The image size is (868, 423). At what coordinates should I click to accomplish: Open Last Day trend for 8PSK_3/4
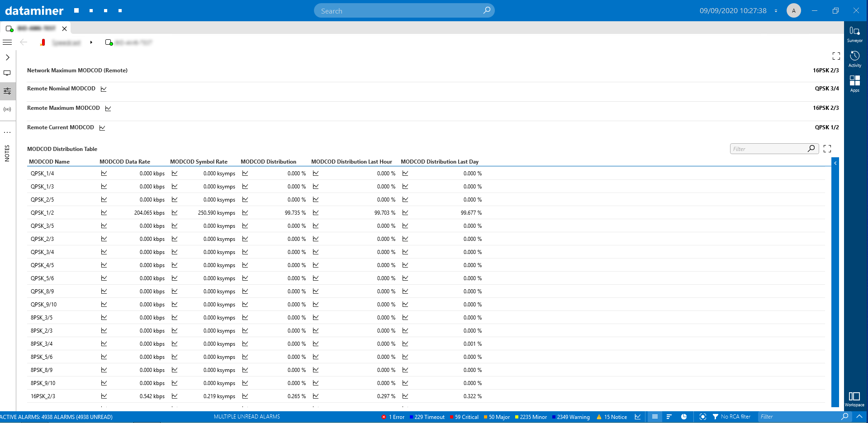click(405, 343)
